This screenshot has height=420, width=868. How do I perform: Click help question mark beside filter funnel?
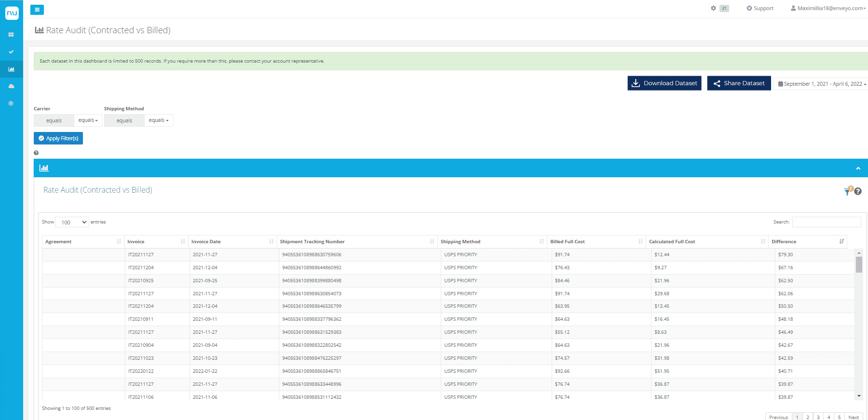858,191
